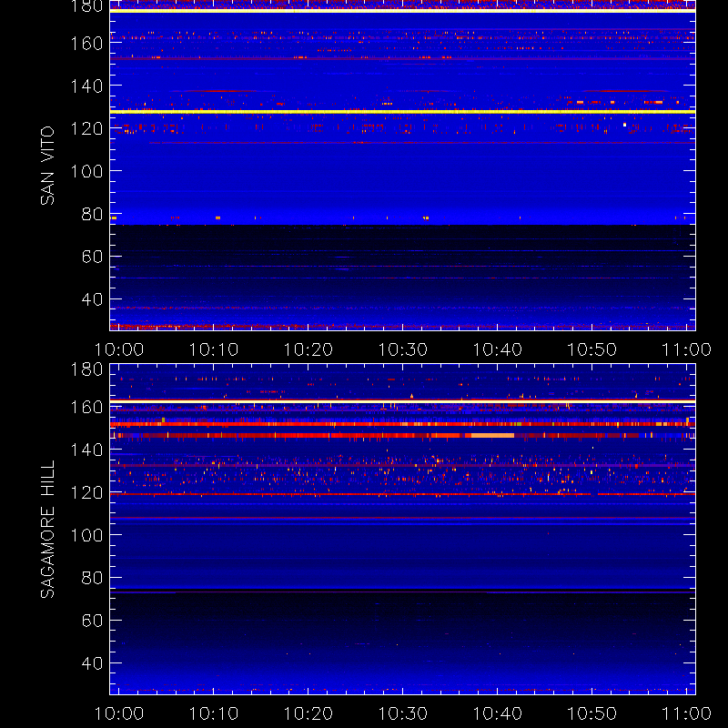Screen dimensions: 728x728
Task: Select the 180 tick label in Sagamore Hill plot
Action: click(86, 369)
